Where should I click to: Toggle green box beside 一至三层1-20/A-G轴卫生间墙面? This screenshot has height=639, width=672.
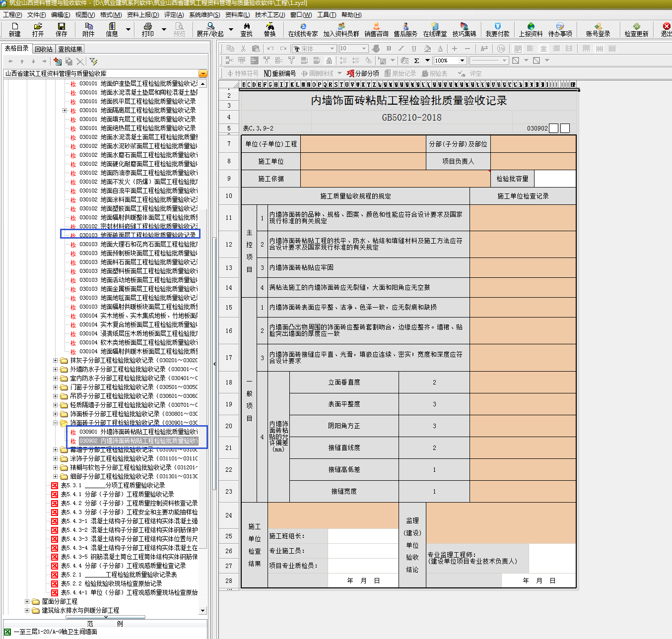7,632
